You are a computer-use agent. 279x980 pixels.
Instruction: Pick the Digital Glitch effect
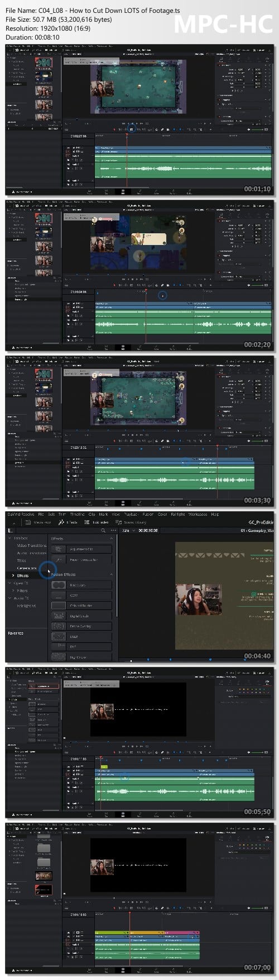(x=81, y=616)
